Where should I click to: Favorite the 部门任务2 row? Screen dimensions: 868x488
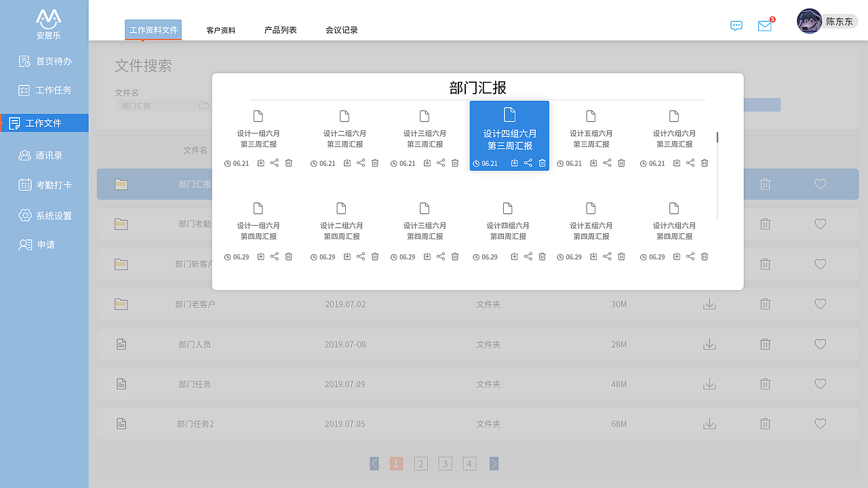point(820,423)
